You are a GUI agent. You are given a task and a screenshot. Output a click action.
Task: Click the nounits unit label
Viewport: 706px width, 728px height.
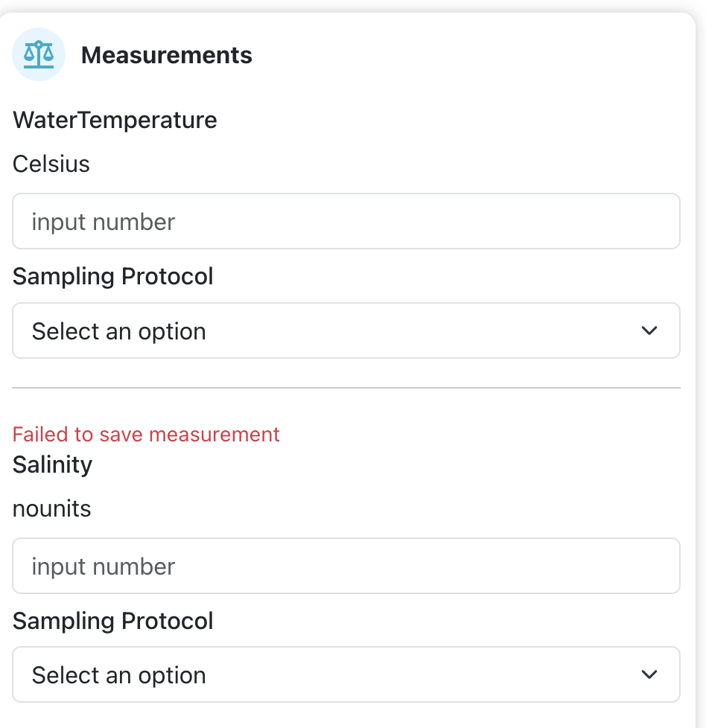coord(51,508)
